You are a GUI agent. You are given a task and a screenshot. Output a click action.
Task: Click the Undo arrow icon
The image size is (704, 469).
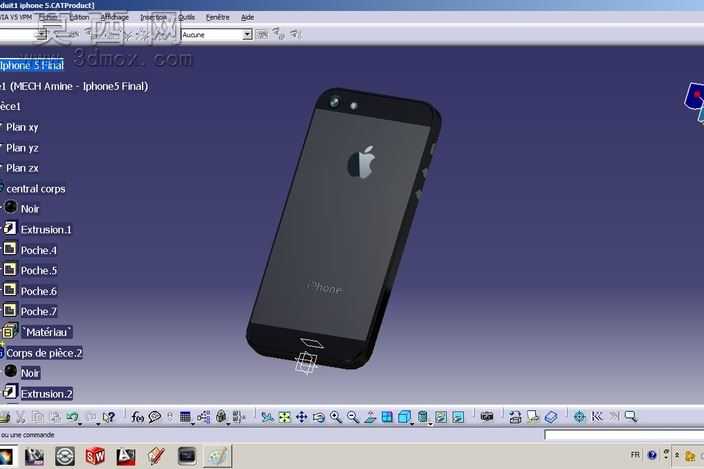pos(72,417)
